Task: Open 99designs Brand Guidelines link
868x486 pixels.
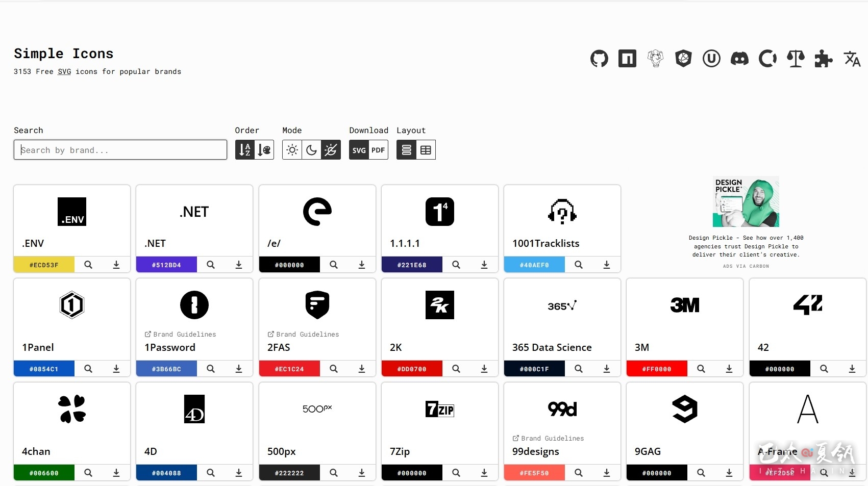Action: point(549,439)
